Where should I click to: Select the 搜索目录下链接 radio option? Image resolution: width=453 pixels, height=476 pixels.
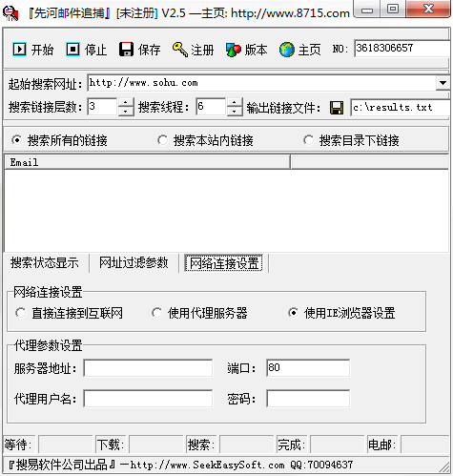pos(308,140)
